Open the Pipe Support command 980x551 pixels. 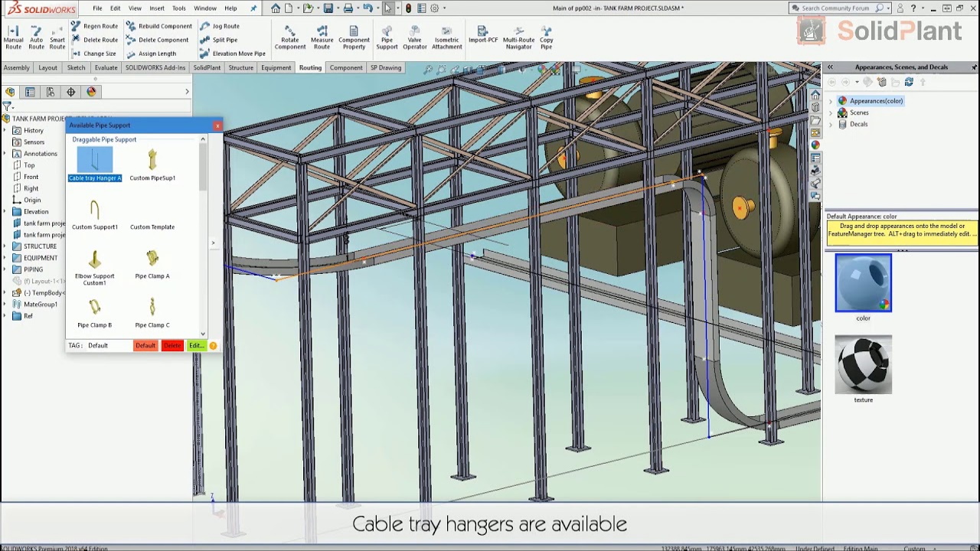(387, 37)
